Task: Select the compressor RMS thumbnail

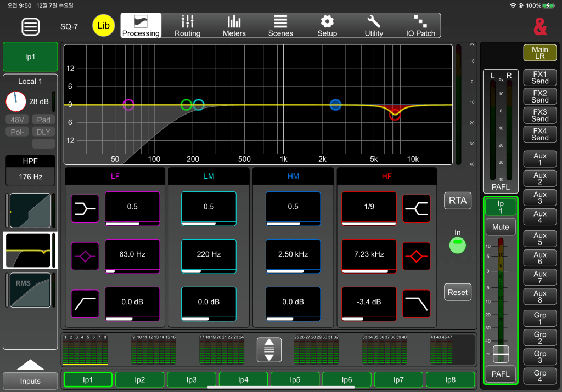Action: tap(30, 290)
